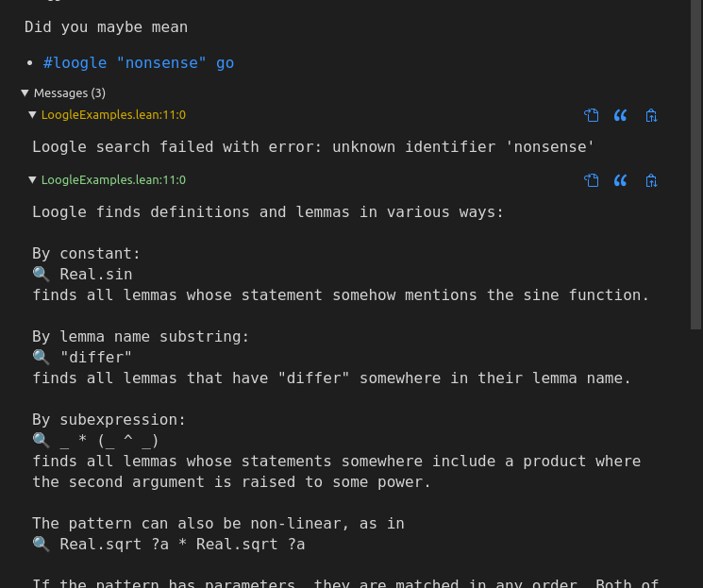Viewport: 703px width, 588px height.
Task: Open yellow LoogleExamples.lean:11:0 source location
Action: click(x=113, y=115)
